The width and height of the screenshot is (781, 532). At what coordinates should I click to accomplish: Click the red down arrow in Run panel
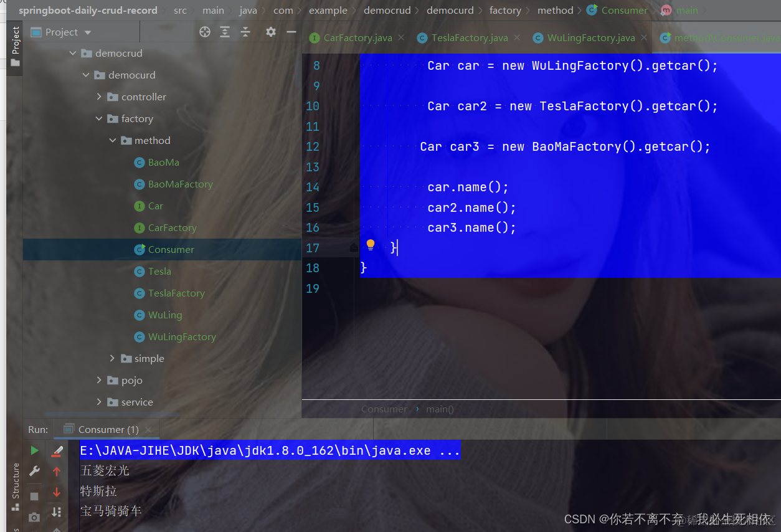point(57,492)
